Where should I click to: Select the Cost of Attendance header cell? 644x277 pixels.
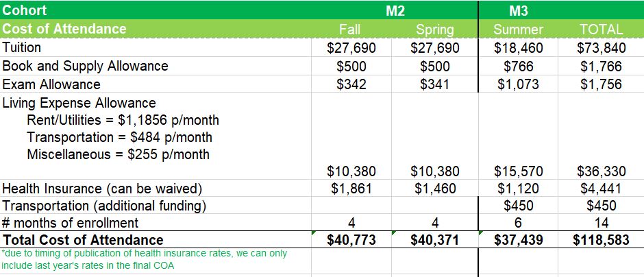coord(64,29)
